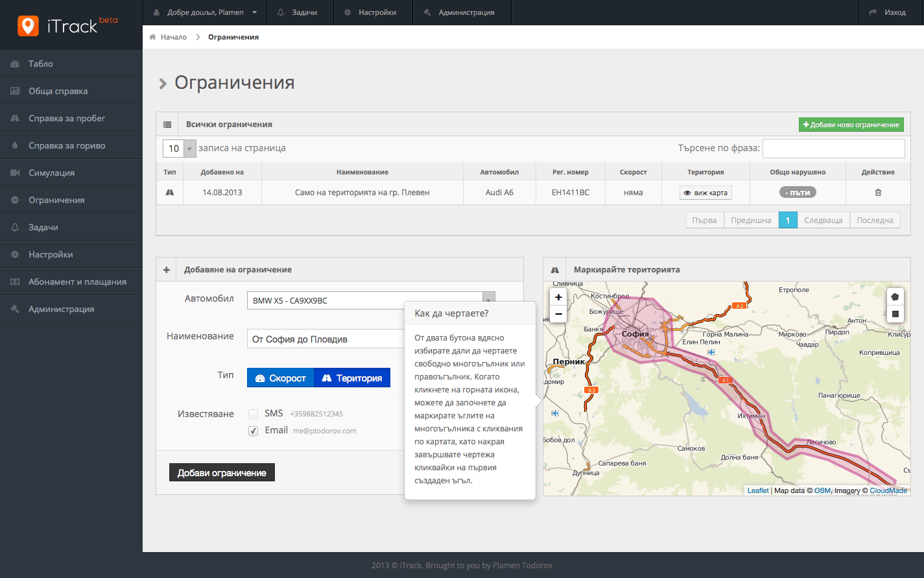924x578 pixels.
Task: Open Обща справка in the sidebar
Action: coord(71,91)
